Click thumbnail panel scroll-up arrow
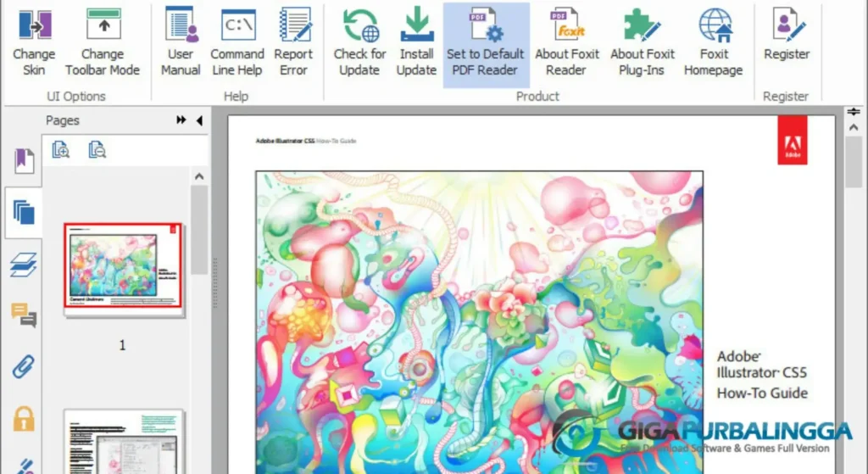 [199, 176]
